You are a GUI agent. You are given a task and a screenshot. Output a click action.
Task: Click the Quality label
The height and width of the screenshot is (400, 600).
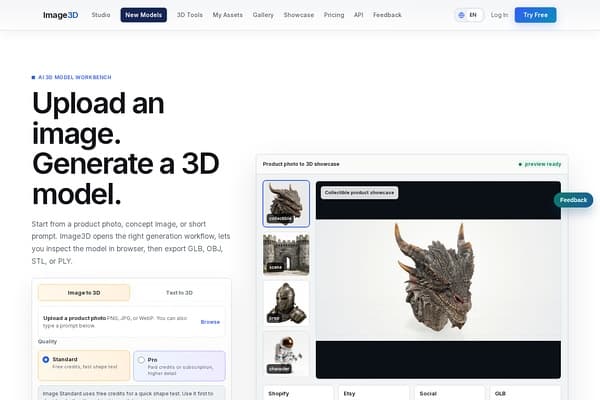tap(47, 341)
